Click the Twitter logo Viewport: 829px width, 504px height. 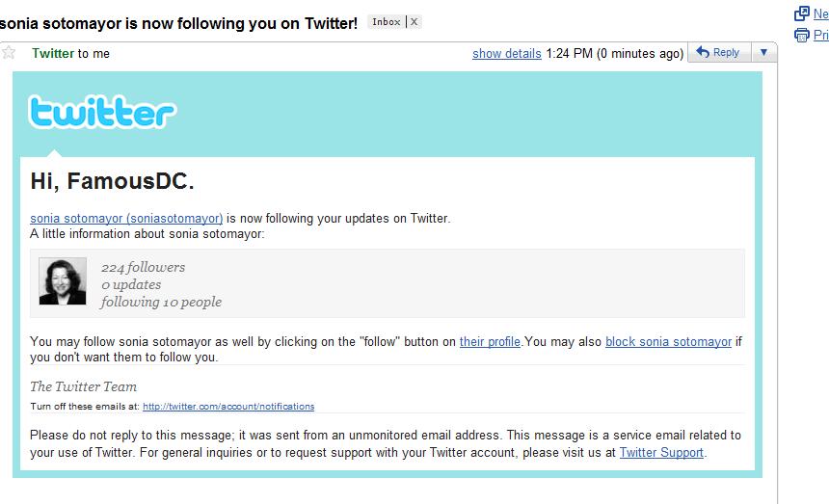102,112
